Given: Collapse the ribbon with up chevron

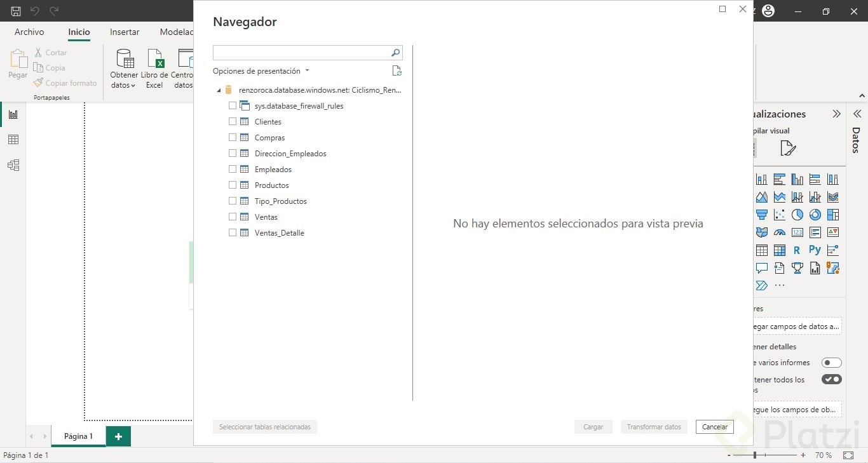Looking at the screenshot, I should tap(862, 96).
